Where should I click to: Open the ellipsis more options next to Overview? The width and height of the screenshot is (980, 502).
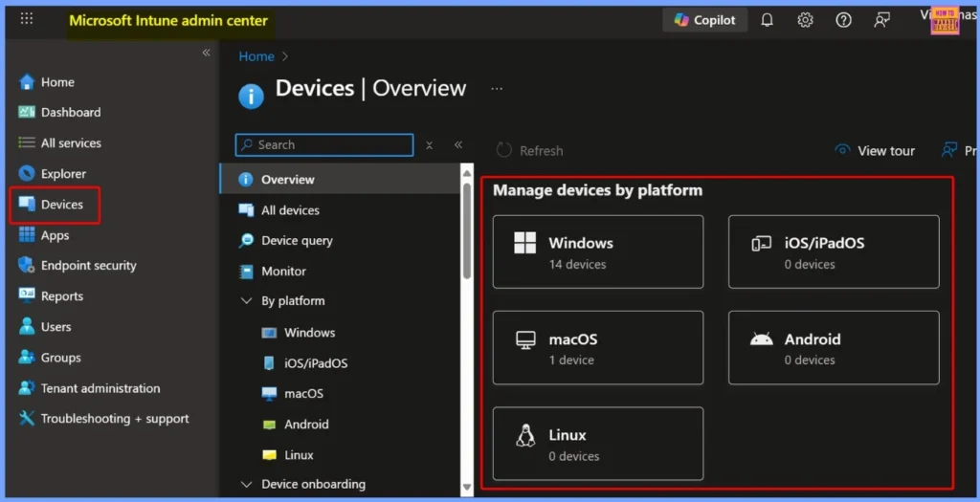point(497,89)
